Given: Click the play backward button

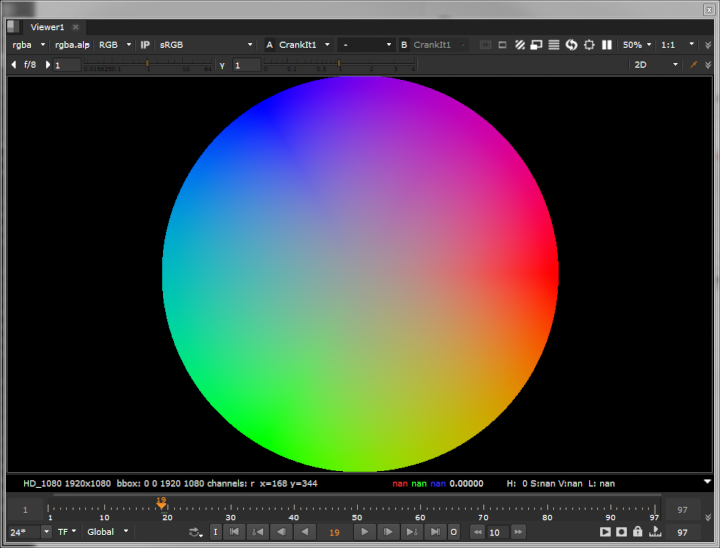Looking at the screenshot, I should 303,532.
